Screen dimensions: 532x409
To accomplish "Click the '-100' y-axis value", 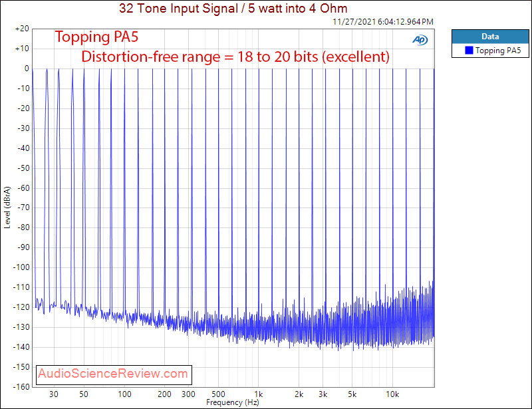I will coord(21,267).
